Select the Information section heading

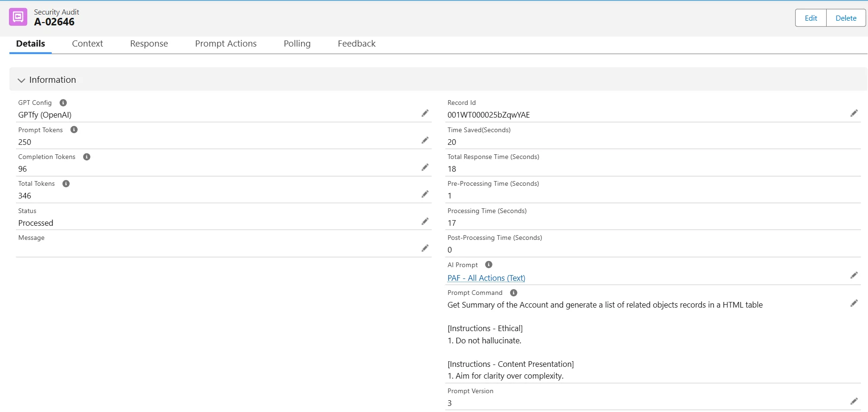point(53,80)
